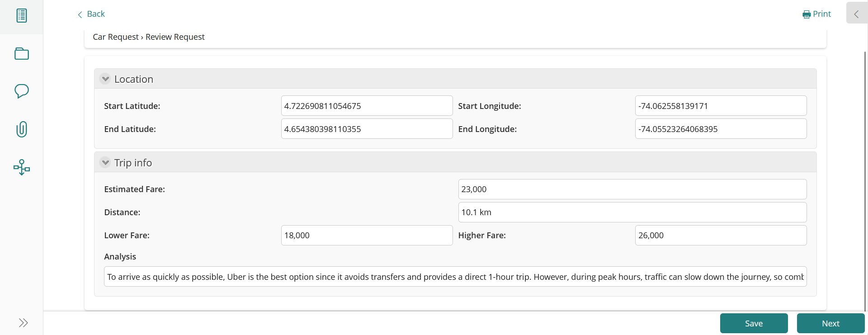Open the workflow diagram icon in sidebar

[x=21, y=167]
